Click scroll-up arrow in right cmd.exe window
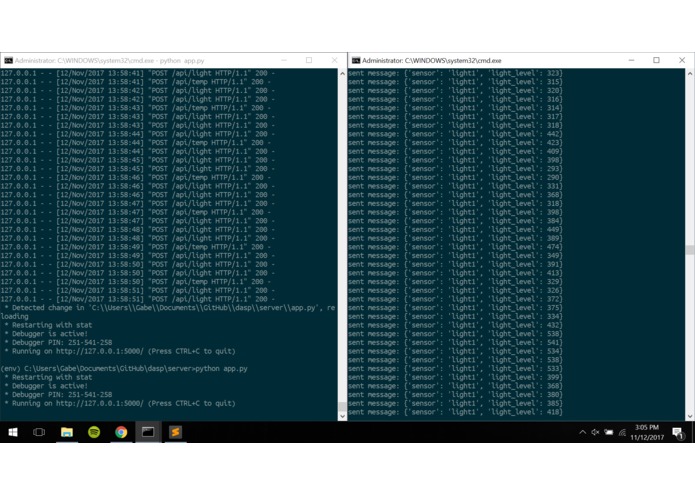This screenshot has height=494, width=695. pos(690,73)
